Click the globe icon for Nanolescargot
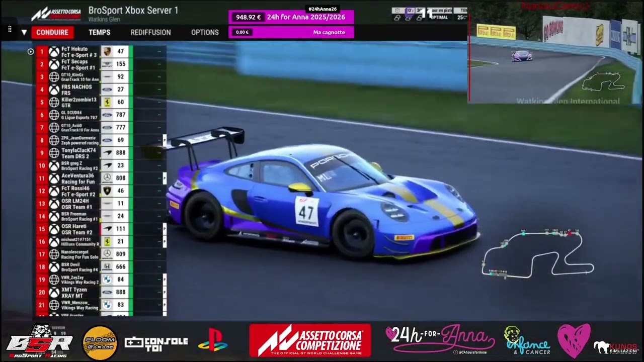 point(54,254)
